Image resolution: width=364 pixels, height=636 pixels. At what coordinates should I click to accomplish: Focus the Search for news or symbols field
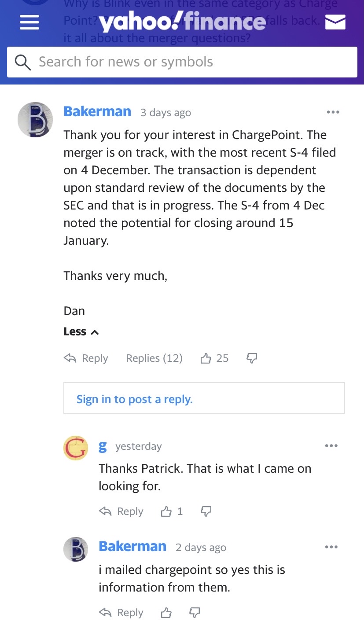click(x=182, y=62)
